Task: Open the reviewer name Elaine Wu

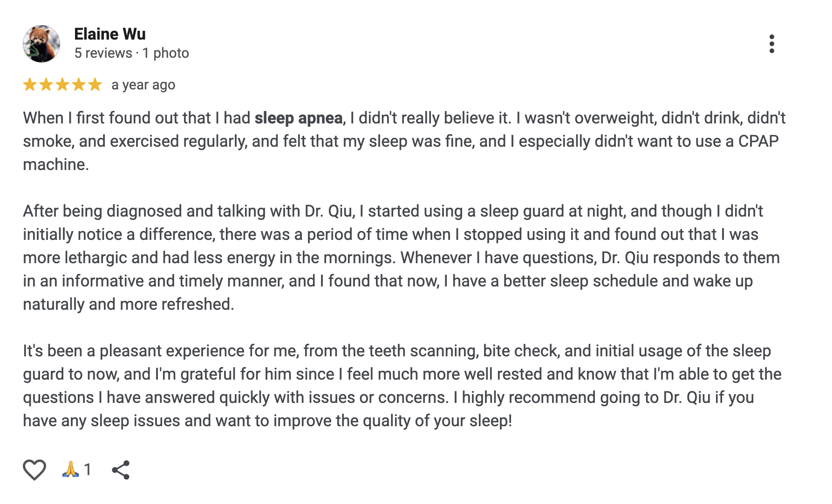Action: [x=110, y=34]
